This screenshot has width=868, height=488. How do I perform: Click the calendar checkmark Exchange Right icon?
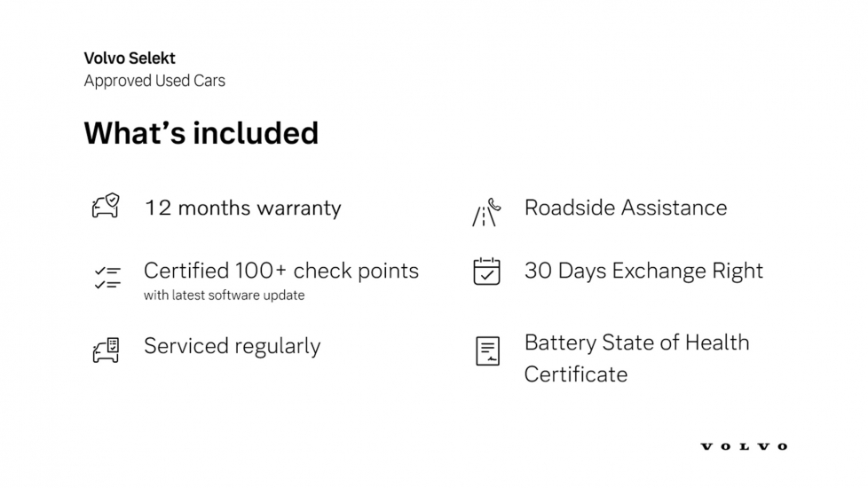click(486, 271)
